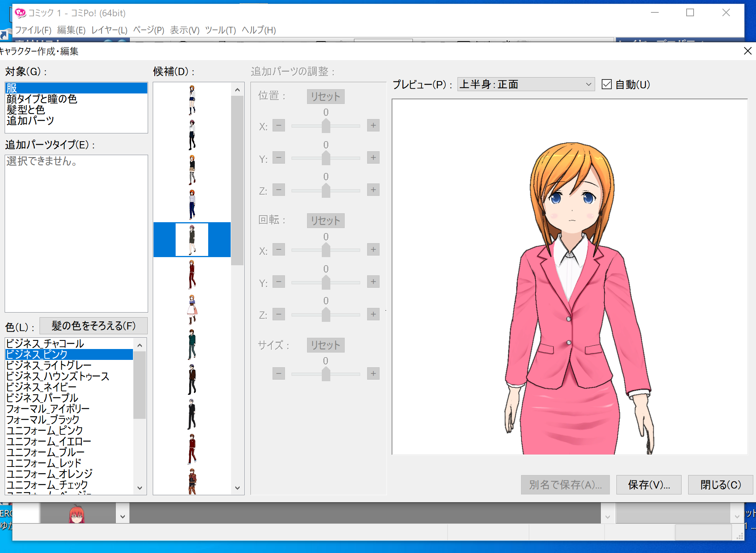This screenshot has width=756, height=553.
Task: Select the first costume thumbnail in candidates
Action: pos(192,100)
